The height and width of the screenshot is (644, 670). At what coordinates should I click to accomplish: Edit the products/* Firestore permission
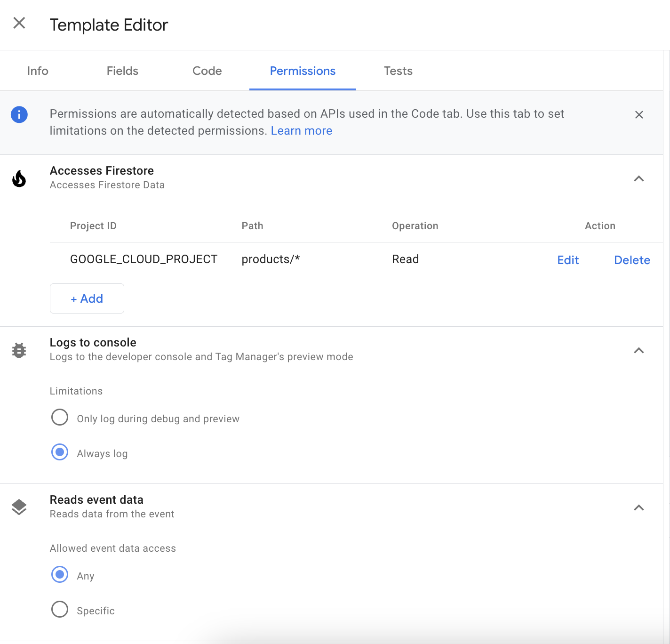tap(568, 260)
